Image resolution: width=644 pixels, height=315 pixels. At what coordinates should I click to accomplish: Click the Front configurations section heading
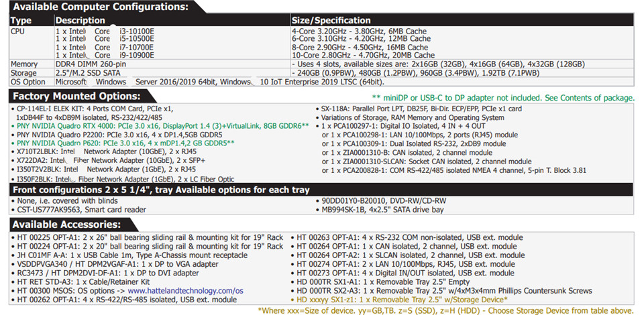click(x=161, y=190)
